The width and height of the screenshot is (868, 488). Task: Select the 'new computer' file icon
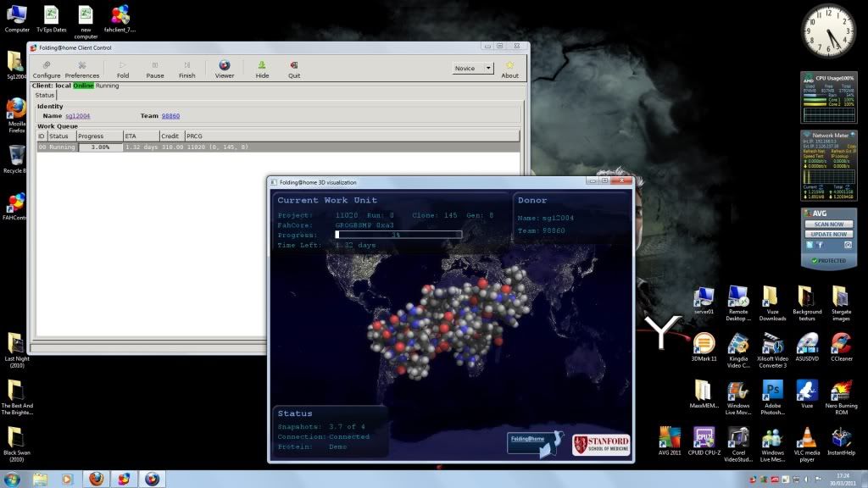[x=86, y=22]
